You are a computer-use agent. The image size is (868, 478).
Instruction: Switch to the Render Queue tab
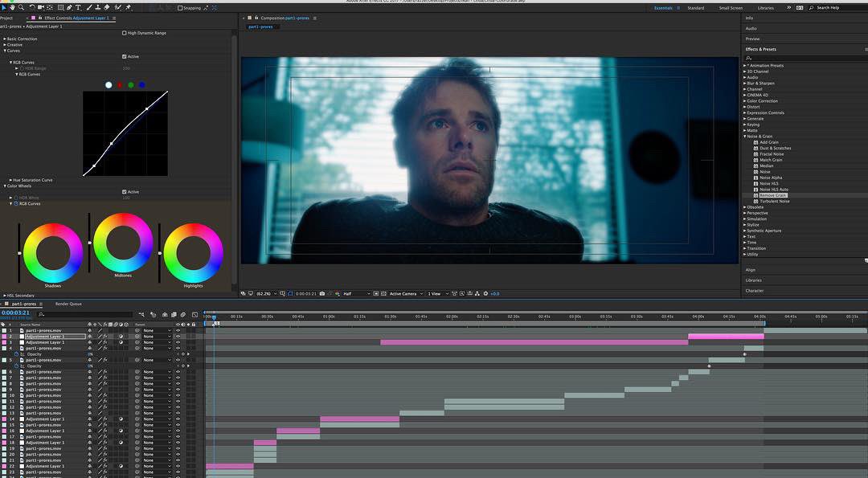68,304
